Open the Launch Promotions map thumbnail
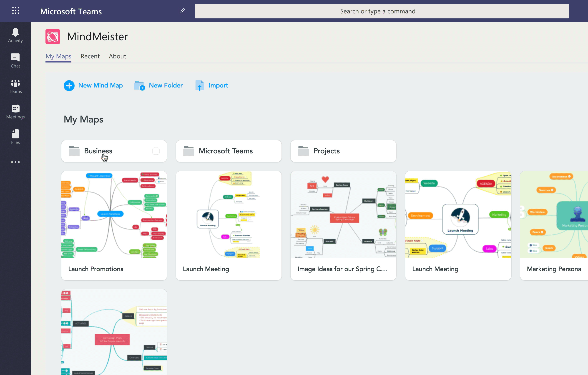Image resolution: width=588 pixels, height=375 pixels. tap(114, 215)
